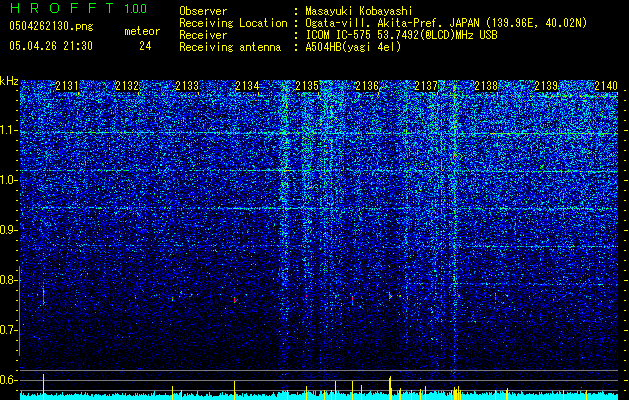Click the meteor count 24

pyautogui.click(x=145, y=46)
